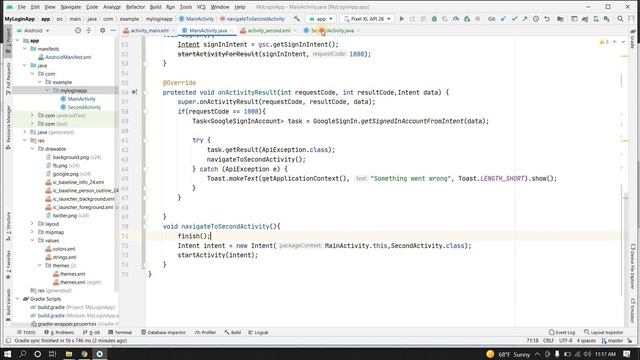Debug the app using the bug icon
Image resolution: width=640 pixels, height=360 pixels.
[434, 19]
